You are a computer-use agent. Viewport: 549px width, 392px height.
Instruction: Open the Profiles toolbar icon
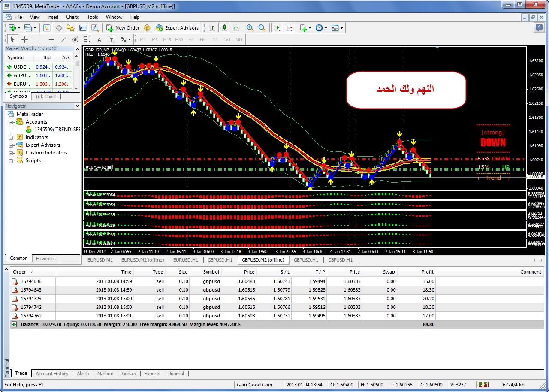28,28
